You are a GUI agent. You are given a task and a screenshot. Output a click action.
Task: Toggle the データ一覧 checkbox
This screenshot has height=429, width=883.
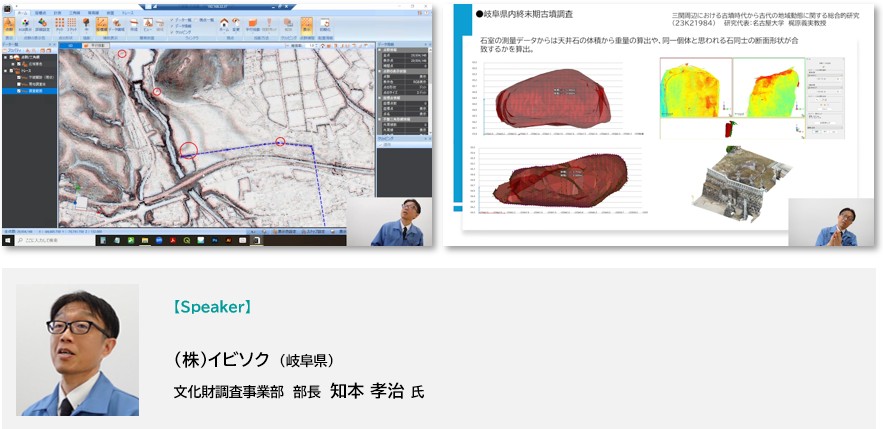click(x=173, y=18)
